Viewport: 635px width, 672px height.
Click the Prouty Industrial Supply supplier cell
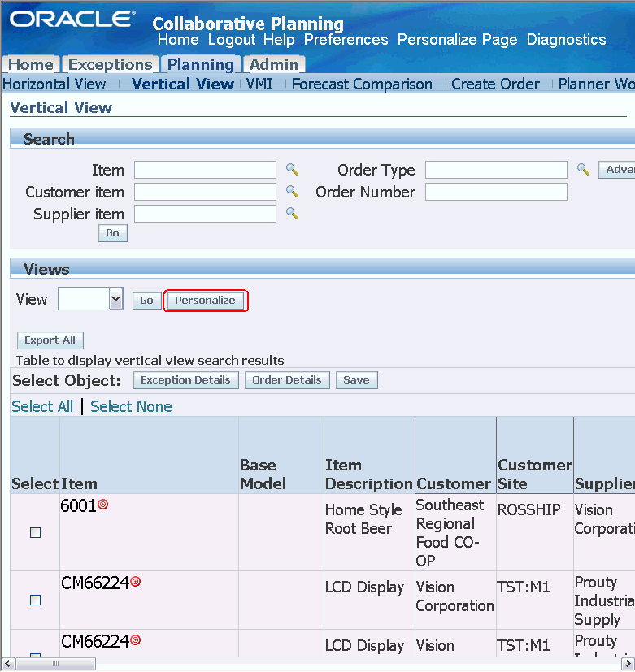(604, 600)
